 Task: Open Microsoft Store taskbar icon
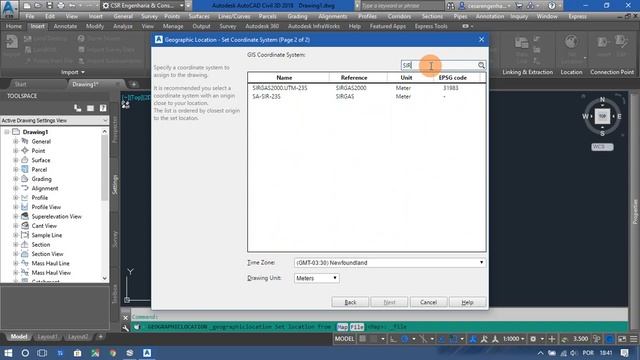pyautogui.click(x=77, y=353)
